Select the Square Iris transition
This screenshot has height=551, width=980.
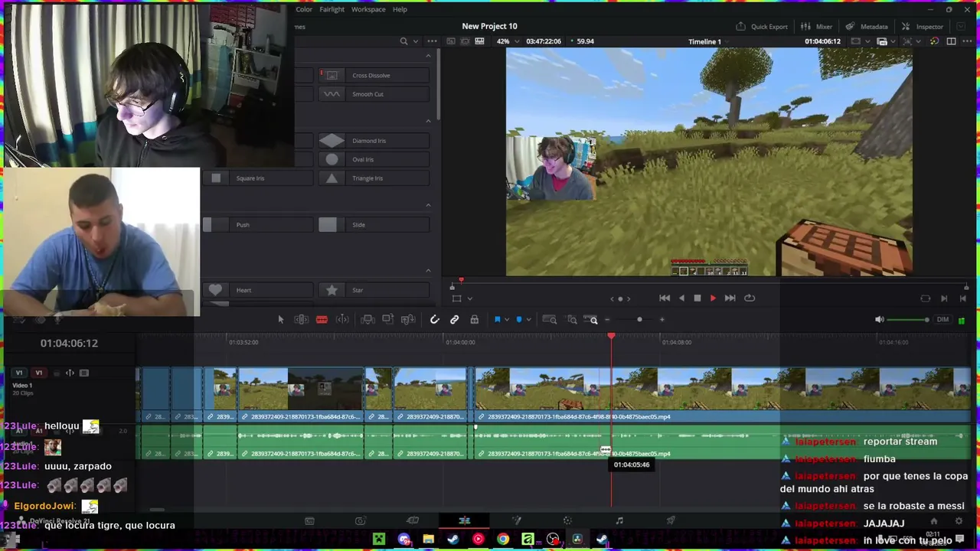(x=258, y=178)
